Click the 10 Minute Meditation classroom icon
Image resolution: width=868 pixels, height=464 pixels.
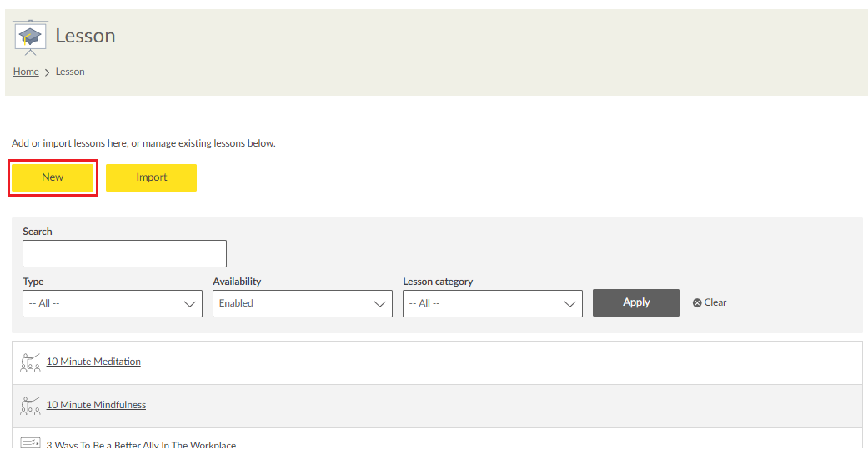(x=30, y=362)
